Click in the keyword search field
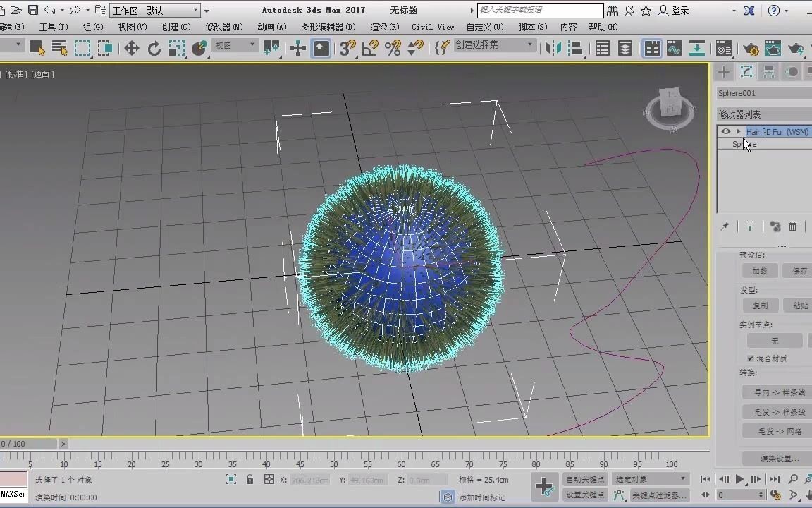812x508 pixels. click(x=540, y=10)
